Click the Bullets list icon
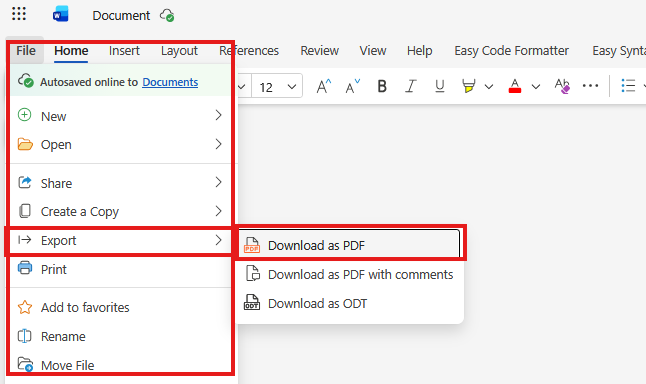The image size is (646, 384). (628, 86)
